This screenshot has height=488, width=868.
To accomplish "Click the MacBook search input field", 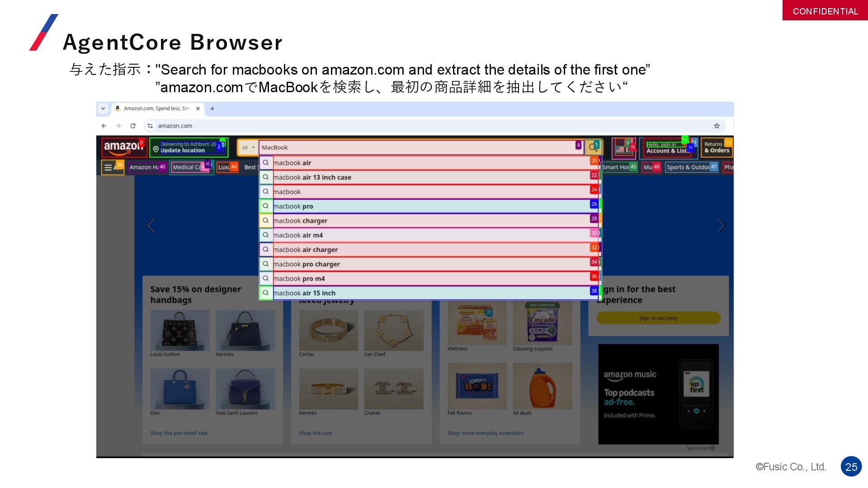I will pyautogui.click(x=421, y=148).
